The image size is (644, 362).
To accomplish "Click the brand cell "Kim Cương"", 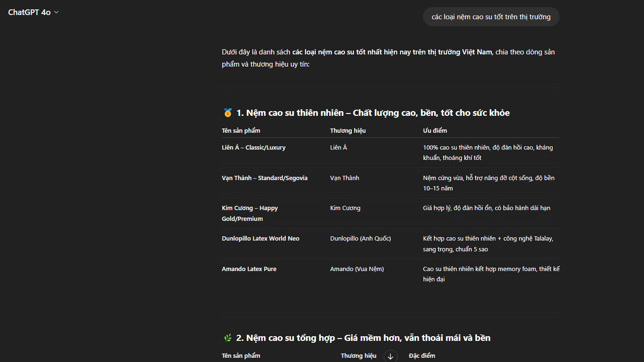I will pyautogui.click(x=345, y=208).
